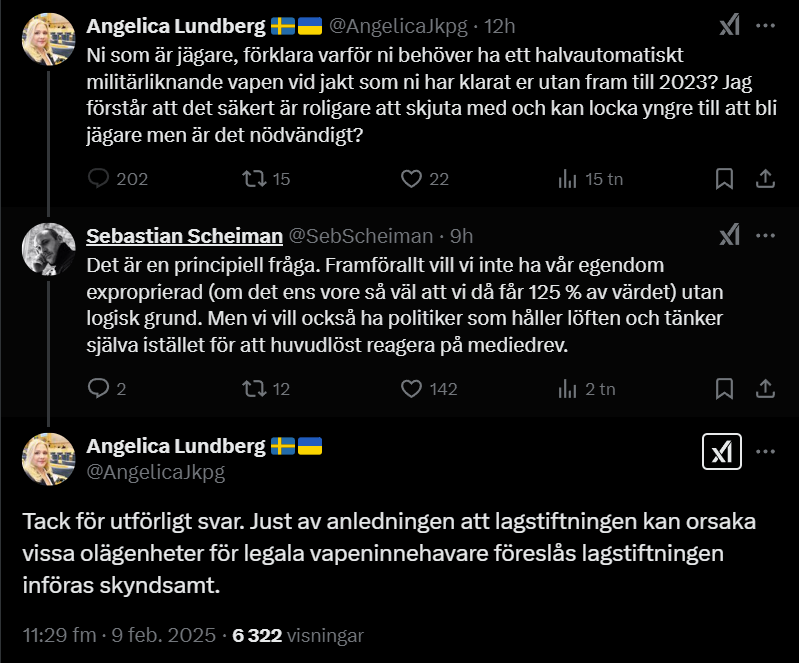The image size is (799, 663).
Task: Open more options on the main tweet
Action: click(765, 452)
